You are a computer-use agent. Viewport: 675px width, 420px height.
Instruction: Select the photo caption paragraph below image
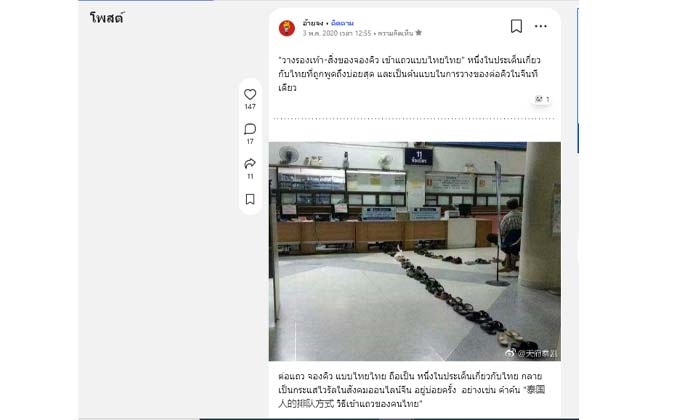pyautogui.click(x=412, y=389)
